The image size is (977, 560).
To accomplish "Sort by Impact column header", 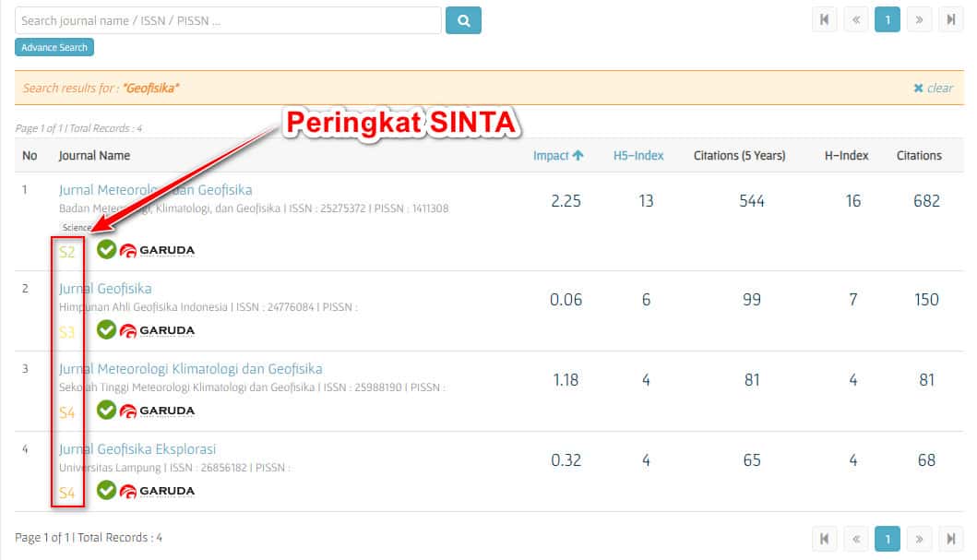I will click(x=558, y=156).
